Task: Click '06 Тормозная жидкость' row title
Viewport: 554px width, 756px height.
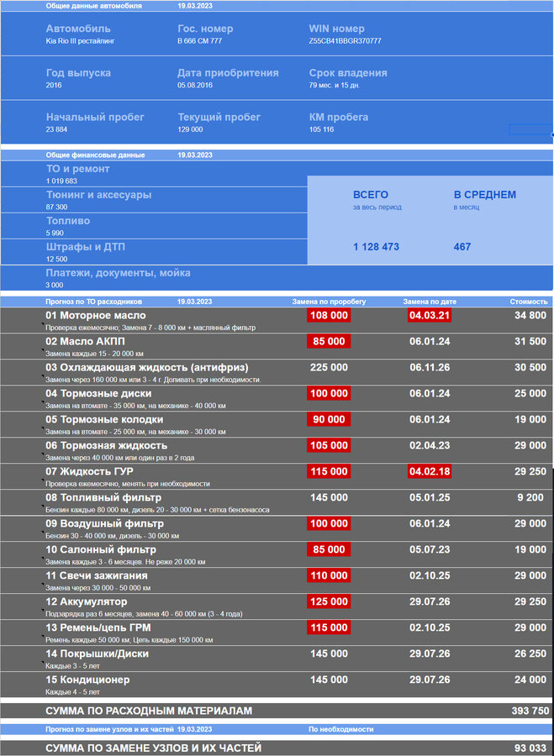Action: 107,445
